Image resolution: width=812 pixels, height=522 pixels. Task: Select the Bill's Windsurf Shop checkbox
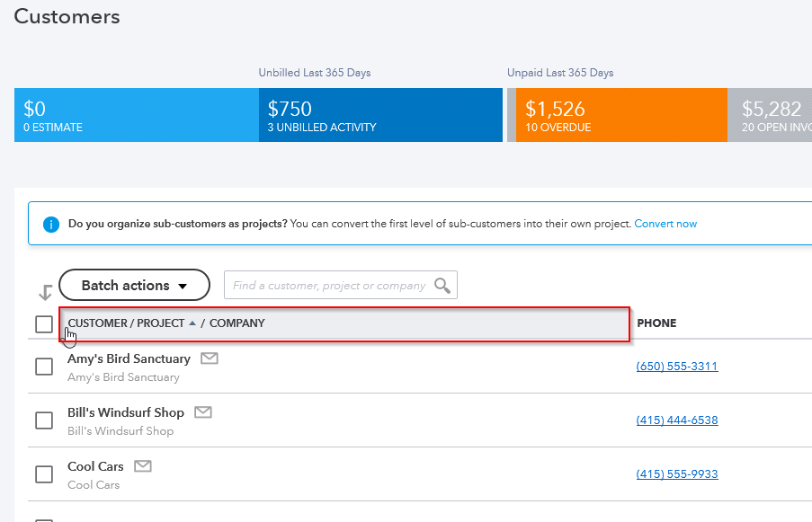(x=44, y=420)
